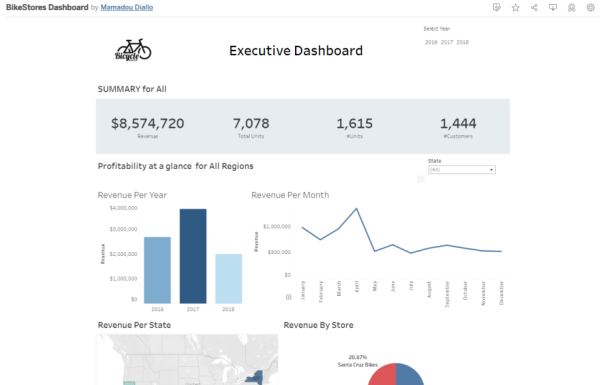This screenshot has width=600, height=385.
Task: Click the red pie slice in Revenue By Store
Action: tap(384, 375)
